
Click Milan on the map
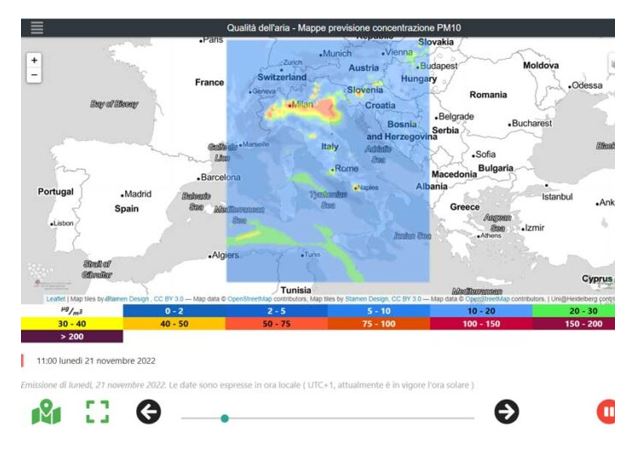300,105
